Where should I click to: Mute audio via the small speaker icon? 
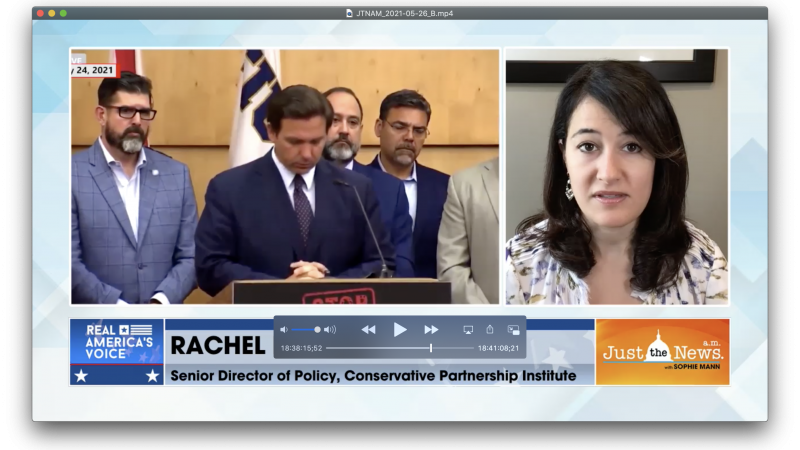[x=284, y=329]
